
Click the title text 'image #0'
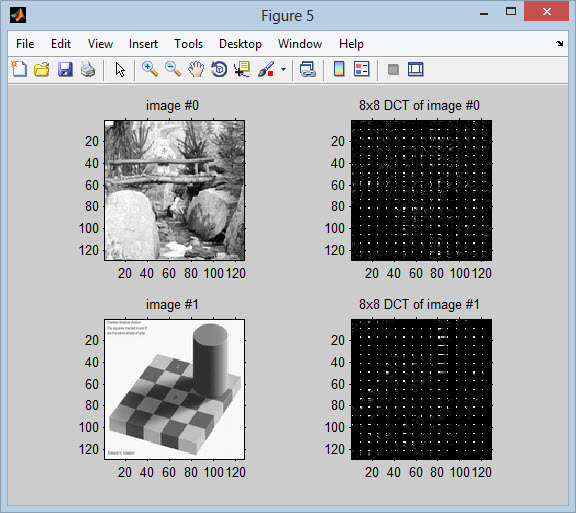pyautogui.click(x=172, y=105)
